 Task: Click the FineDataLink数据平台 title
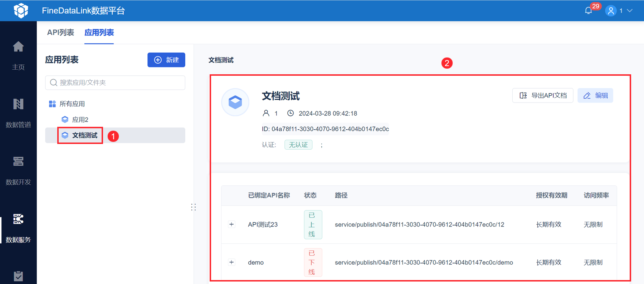(83, 11)
